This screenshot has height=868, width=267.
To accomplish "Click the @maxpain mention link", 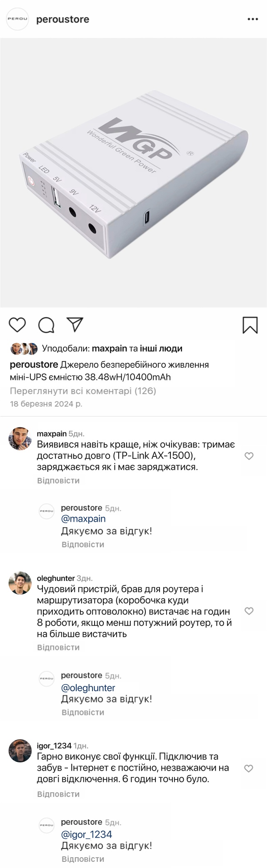I will tap(83, 519).
